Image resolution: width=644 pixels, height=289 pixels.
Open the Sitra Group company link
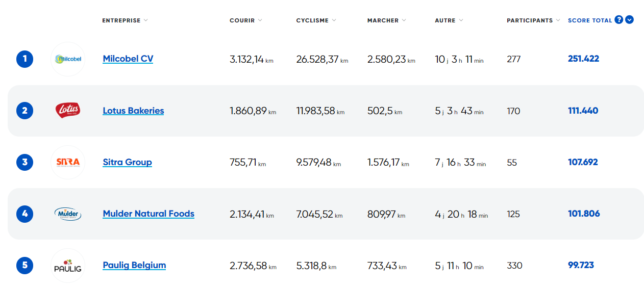coord(127,162)
